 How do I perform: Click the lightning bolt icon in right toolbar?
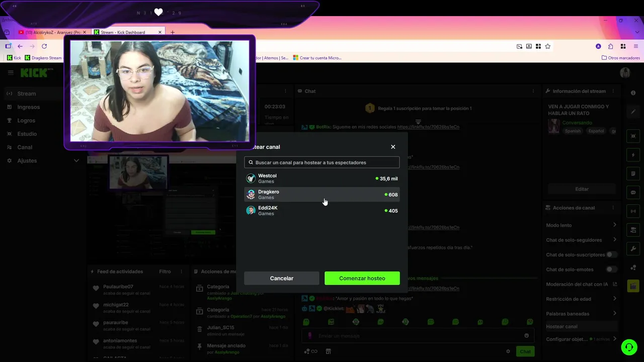coord(633,155)
